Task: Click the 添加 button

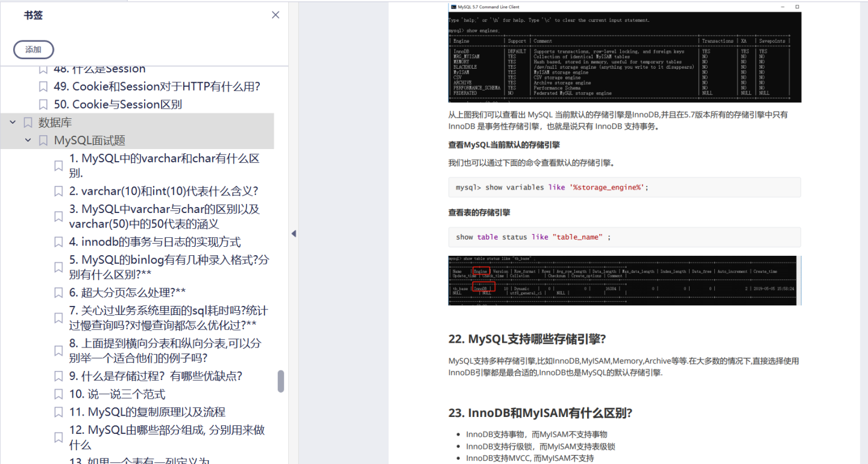Action: [34, 49]
